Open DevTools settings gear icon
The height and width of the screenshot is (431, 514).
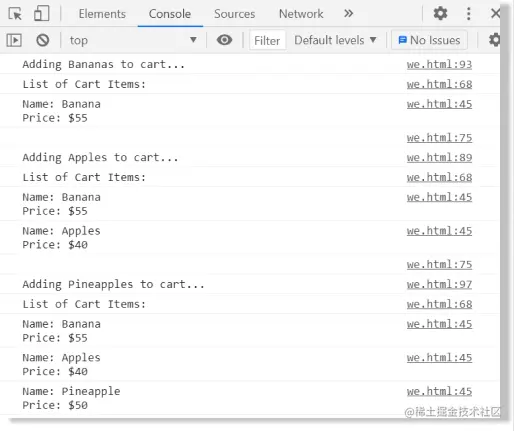[x=440, y=14]
